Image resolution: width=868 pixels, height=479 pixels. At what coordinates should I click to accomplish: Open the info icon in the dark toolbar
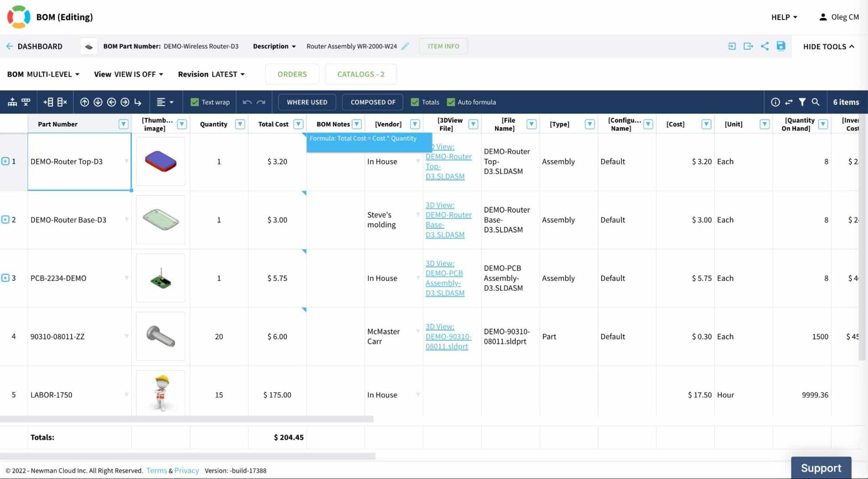pyautogui.click(x=776, y=102)
